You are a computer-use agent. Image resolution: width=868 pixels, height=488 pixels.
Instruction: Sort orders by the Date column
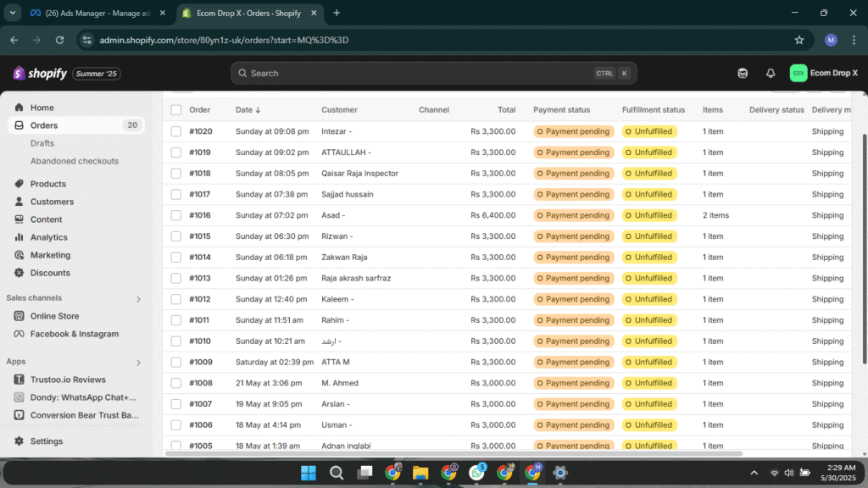coord(248,110)
